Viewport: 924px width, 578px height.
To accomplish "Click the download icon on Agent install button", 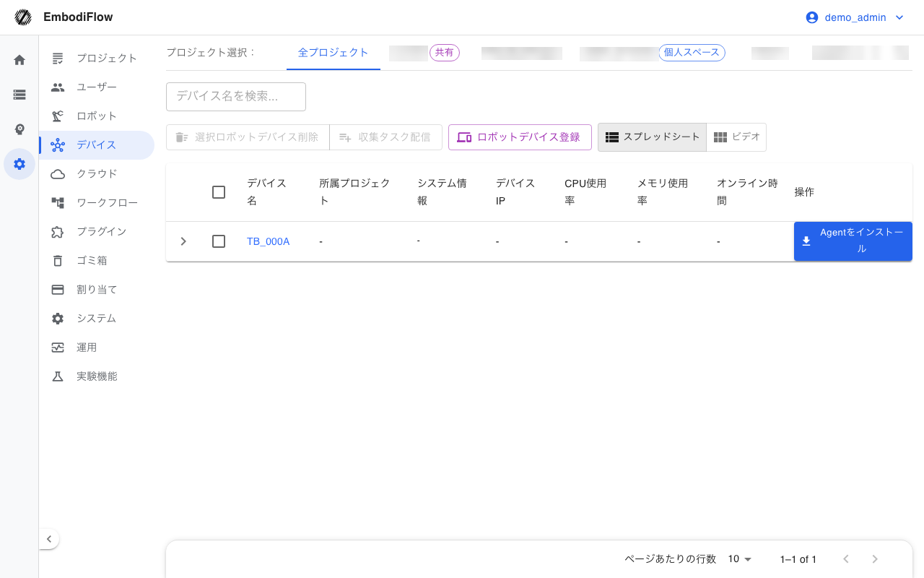I will [806, 241].
